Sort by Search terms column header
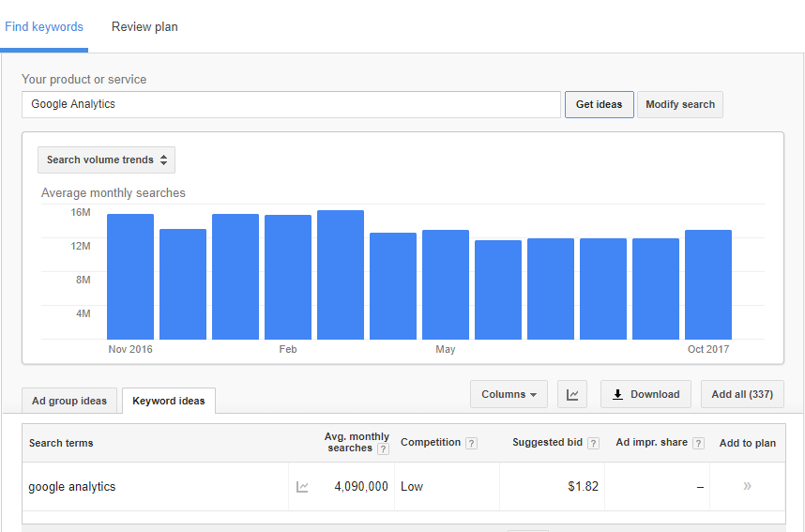The height and width of the screenshot is (532, 805). point(61,443)
